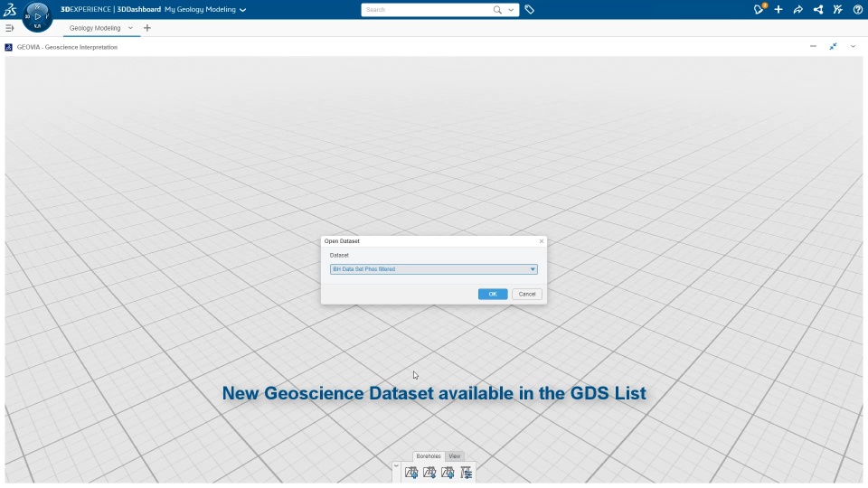This screenshot has height=488, width=868.
Task: Close the Open Dataset dialog
Action: (x=542, y=241)
